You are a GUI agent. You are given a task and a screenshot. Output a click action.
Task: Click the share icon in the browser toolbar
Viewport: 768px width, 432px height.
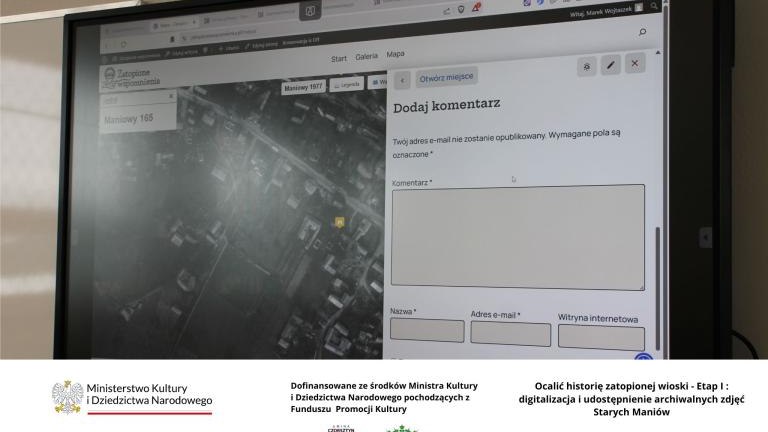[x=447, y=11]
